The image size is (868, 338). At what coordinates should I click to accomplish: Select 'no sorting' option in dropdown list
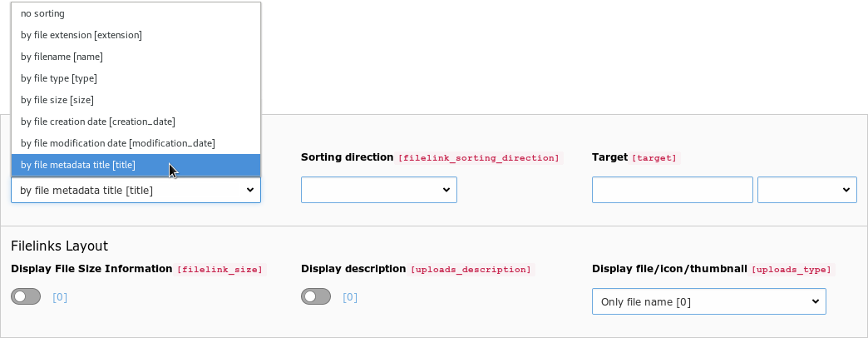(x=42, y=13)
